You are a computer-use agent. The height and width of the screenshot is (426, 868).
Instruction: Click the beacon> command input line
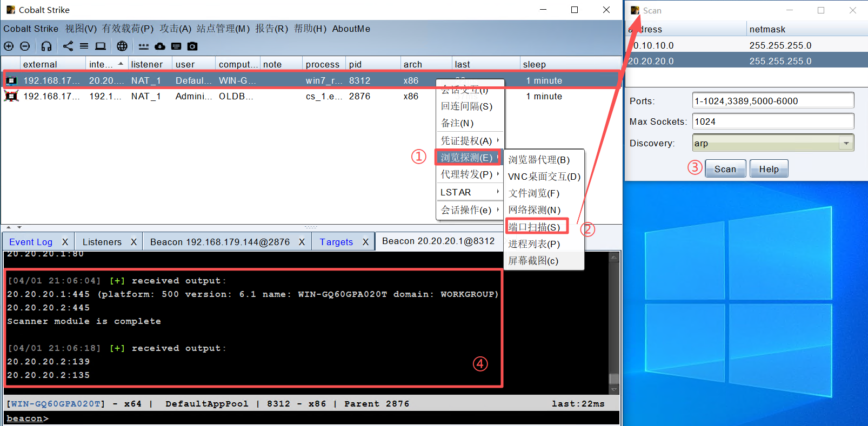pos(311,418)
